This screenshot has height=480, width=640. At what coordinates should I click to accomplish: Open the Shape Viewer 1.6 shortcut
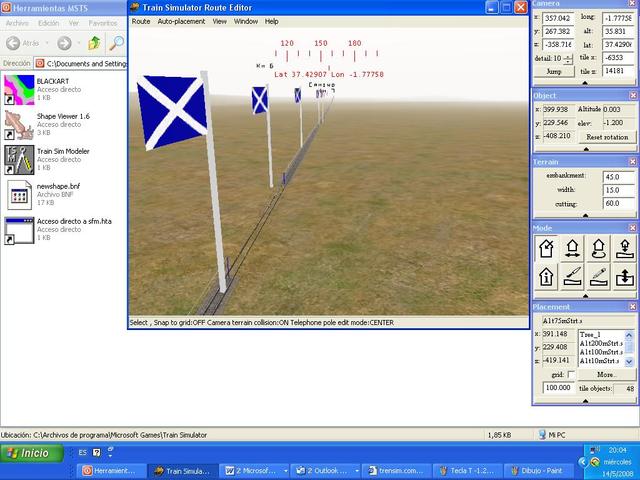click(20, 124)
